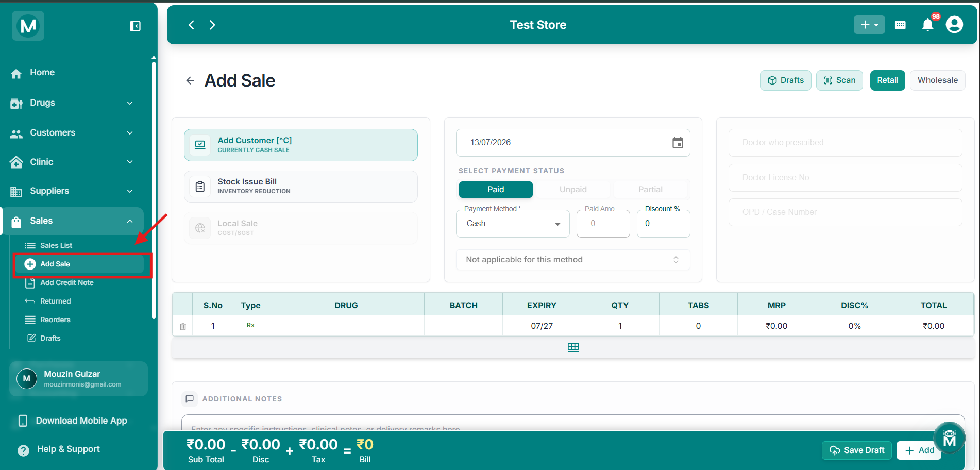980x470 pixels.
Task: Go forward with the header right chevron
Action: [212, 25]
